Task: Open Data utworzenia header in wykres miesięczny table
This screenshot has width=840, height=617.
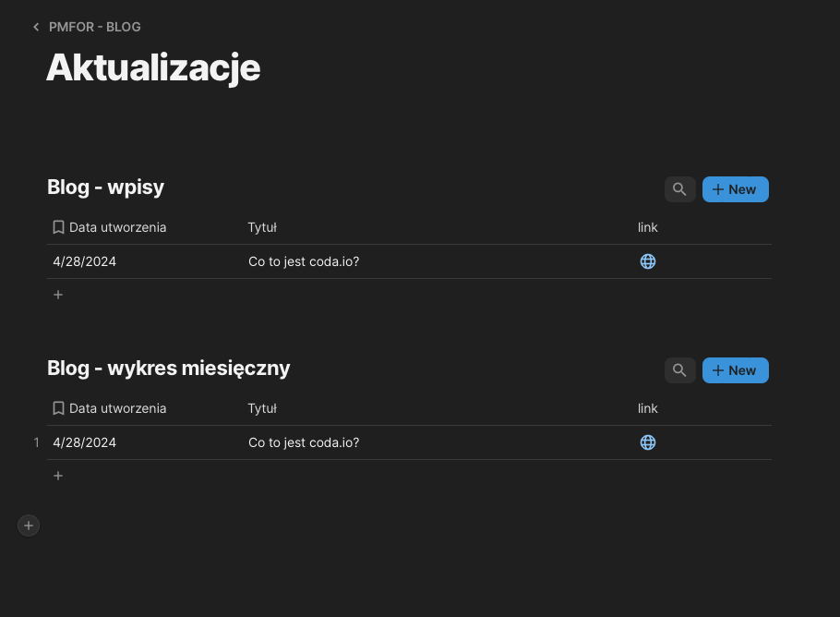Action: (x=117, y=408)
